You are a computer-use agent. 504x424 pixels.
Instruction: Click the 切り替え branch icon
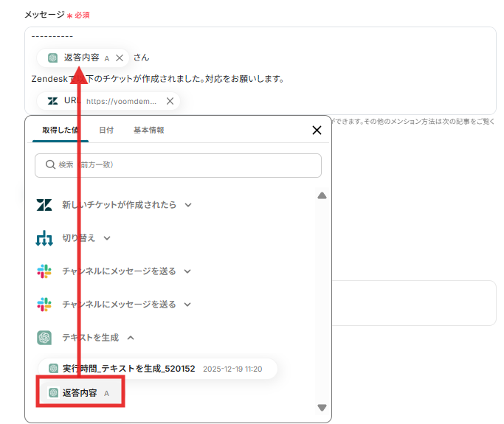44,238
